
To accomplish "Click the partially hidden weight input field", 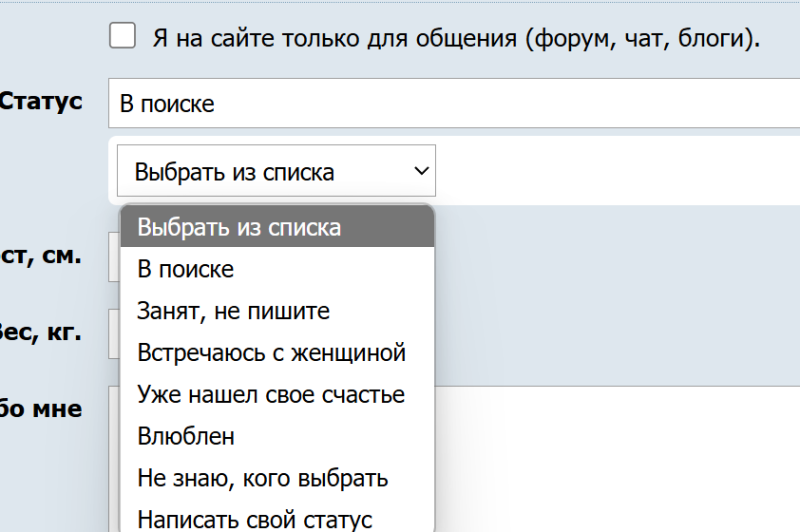I will 114,333.
